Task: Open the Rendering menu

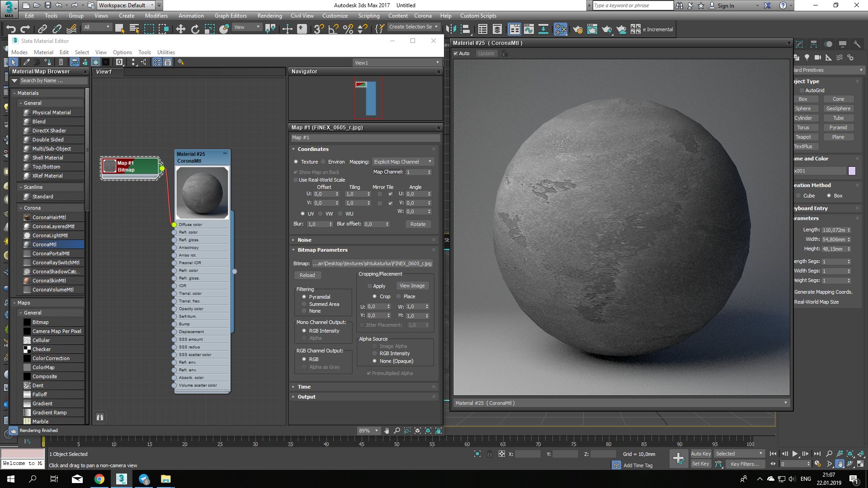Action: tap(269, 16)
